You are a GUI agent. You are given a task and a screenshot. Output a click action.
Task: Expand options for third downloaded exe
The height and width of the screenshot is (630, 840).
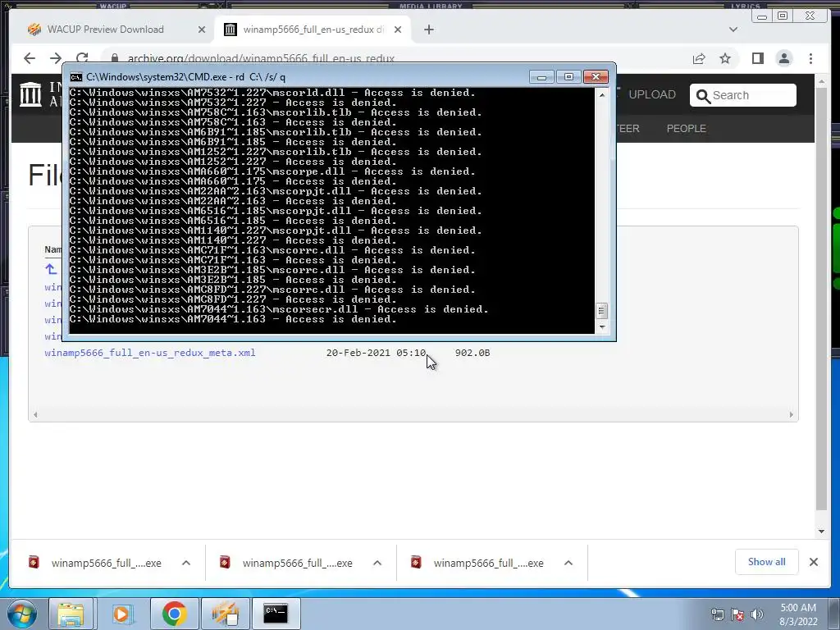click(568, 563)
